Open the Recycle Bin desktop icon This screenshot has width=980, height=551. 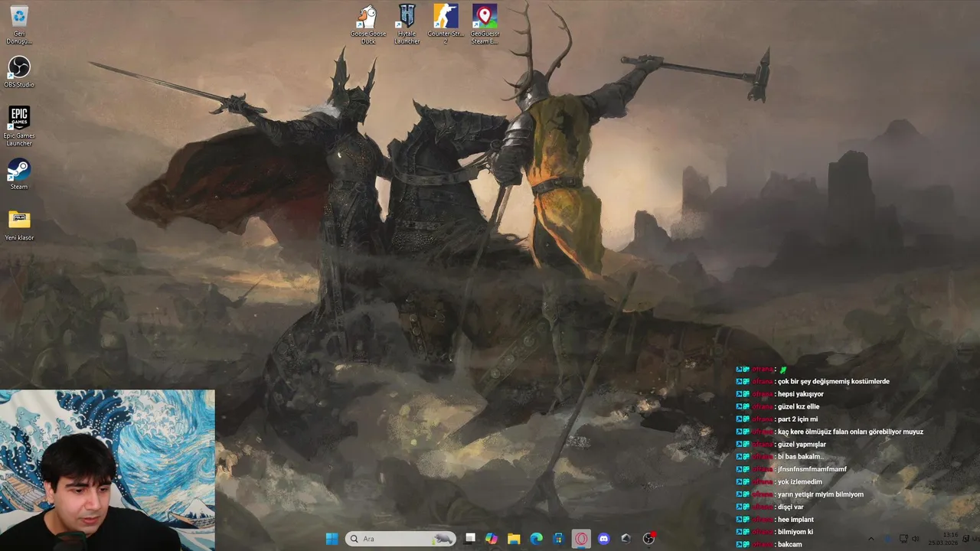pos(19,24)
